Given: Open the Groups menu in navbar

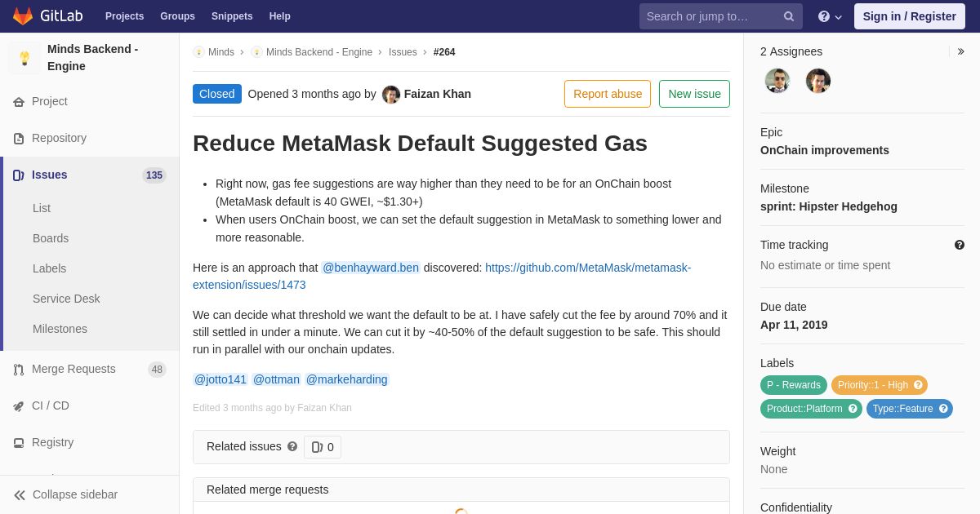Looking at the screenshot, I should pyautogui.click(x=177, y=16).
